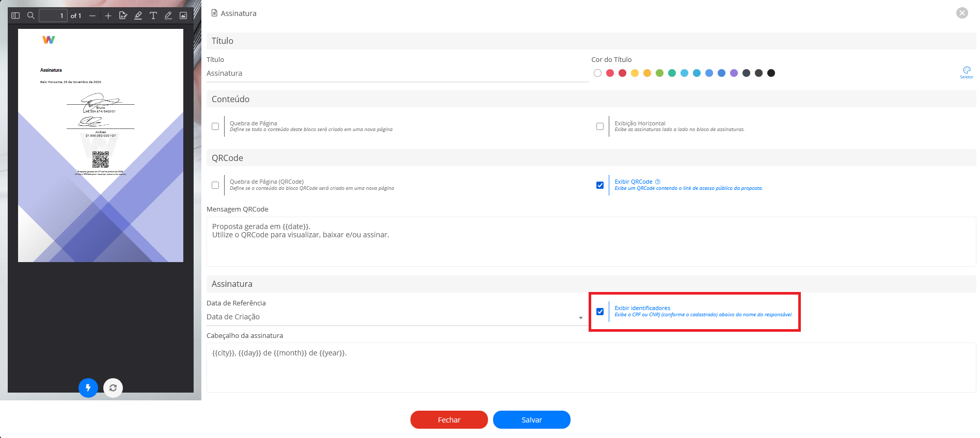Screen dimensions: 980x438
Task: Click the red Fechar button
Action: coord(449,420)
